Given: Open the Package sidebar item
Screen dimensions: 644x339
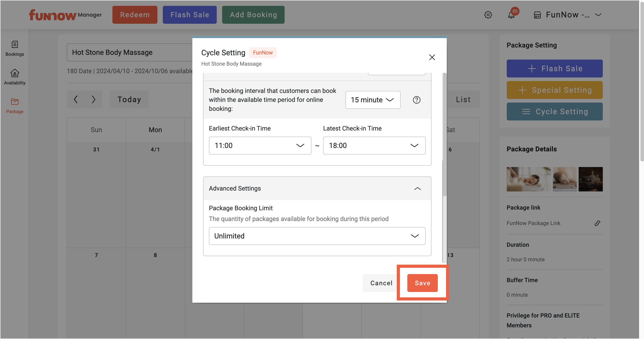Looking at the screenshot, I should coord(15,106).
